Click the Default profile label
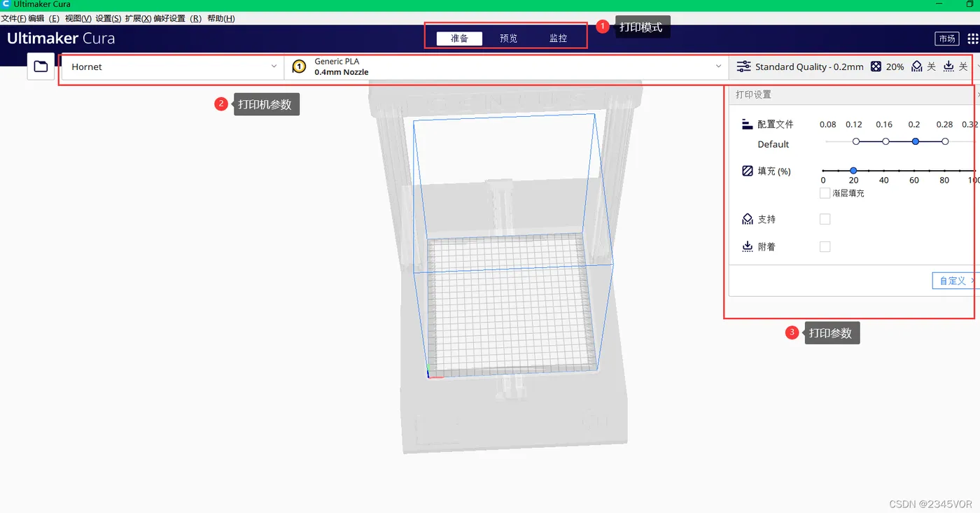This screenshot has height=513, width=980. [773, 144]
